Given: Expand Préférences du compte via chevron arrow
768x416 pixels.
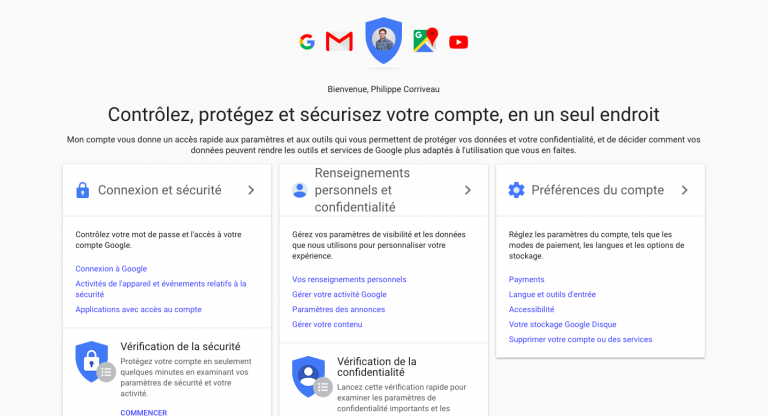Looking at the screenshot, I should click(685, 190).
